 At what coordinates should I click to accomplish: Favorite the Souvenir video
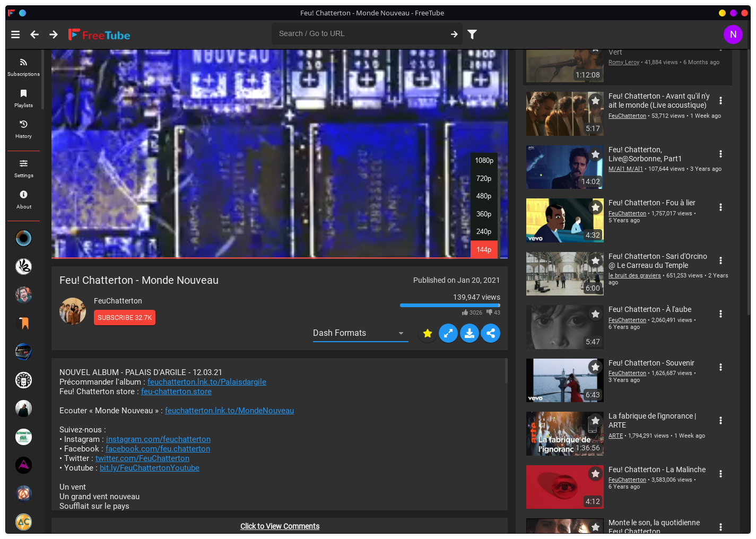point(595,367)
